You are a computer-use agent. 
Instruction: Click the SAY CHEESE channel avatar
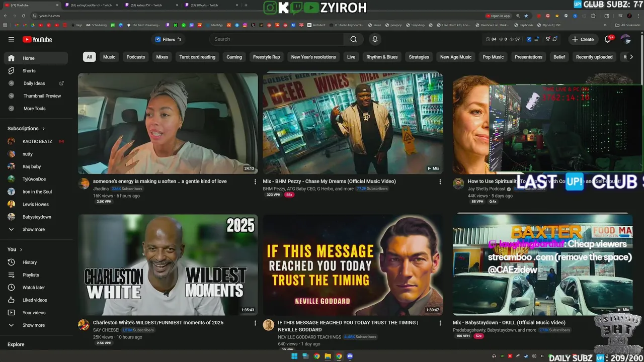pos(84,325)
